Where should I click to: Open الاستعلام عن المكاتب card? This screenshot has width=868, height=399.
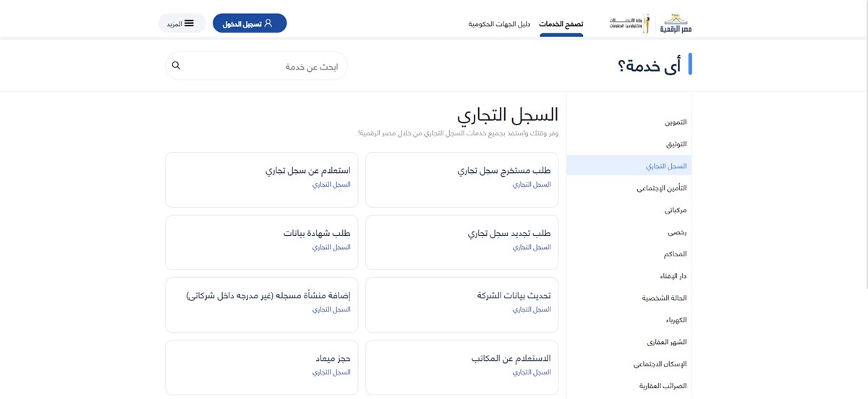(462, 367)
